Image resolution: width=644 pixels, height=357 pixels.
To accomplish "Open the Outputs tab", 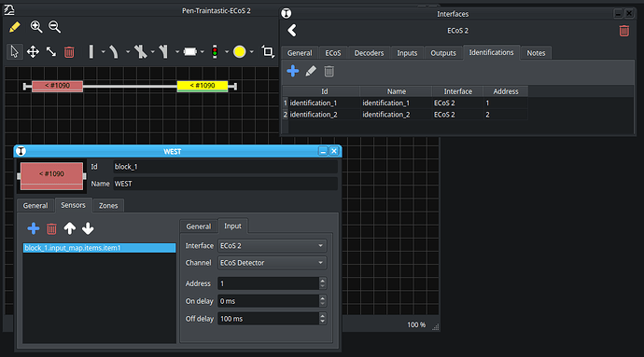I will pos(443,53).
